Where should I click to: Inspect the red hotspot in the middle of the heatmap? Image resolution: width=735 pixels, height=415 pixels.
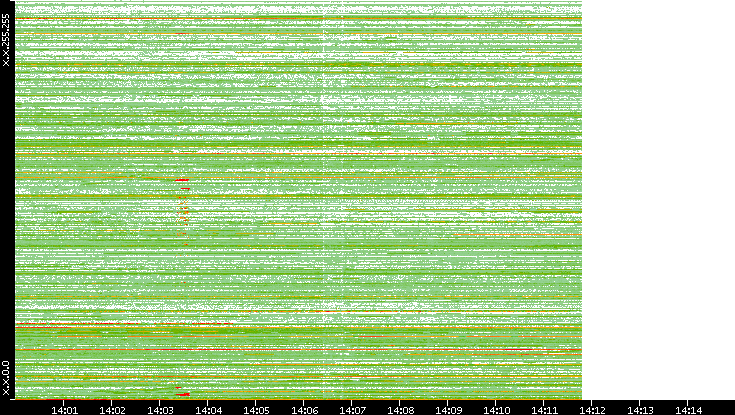(182, 180)
